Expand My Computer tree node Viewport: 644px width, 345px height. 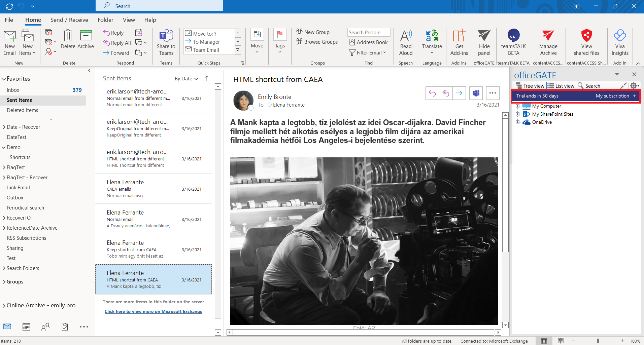point(517,106)
